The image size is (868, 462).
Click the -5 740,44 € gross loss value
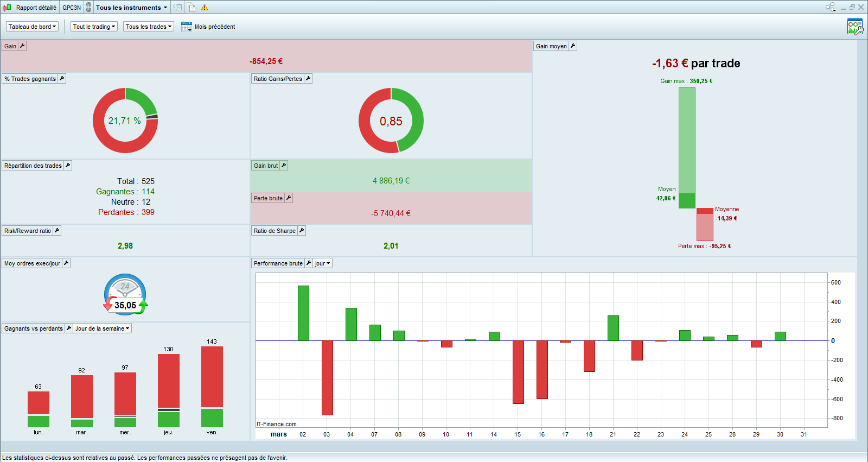[x=391, y=213]
